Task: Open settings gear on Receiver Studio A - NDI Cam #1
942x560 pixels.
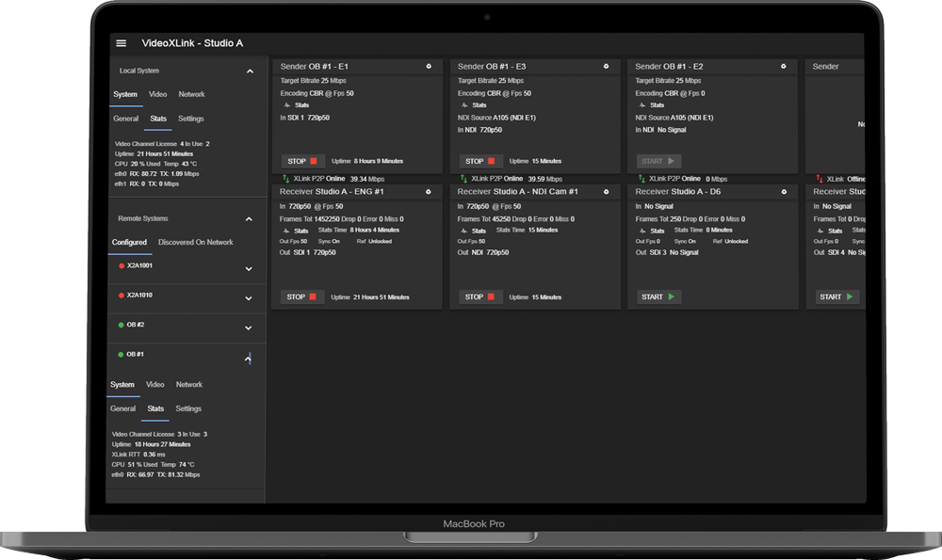Action: [606, 192]
